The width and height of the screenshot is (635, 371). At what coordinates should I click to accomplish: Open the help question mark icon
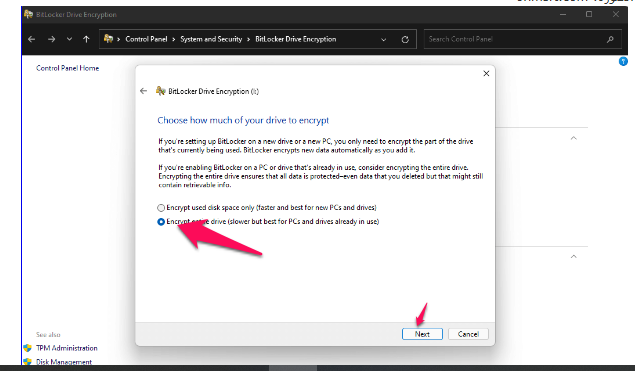coord(623,62)
